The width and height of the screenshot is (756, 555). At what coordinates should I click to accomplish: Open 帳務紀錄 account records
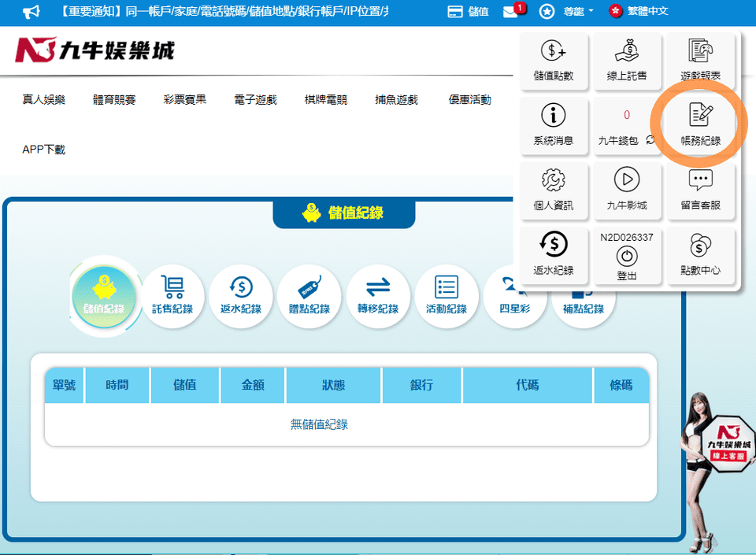(x=700, y=126)
